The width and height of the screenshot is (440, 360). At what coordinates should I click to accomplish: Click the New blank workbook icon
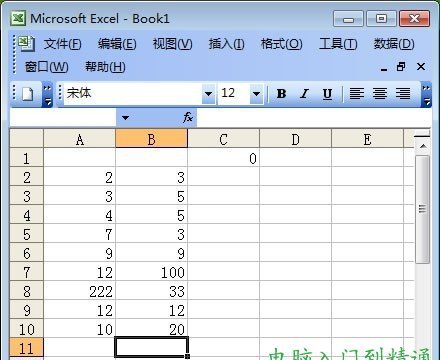click(x=27, y=94)
